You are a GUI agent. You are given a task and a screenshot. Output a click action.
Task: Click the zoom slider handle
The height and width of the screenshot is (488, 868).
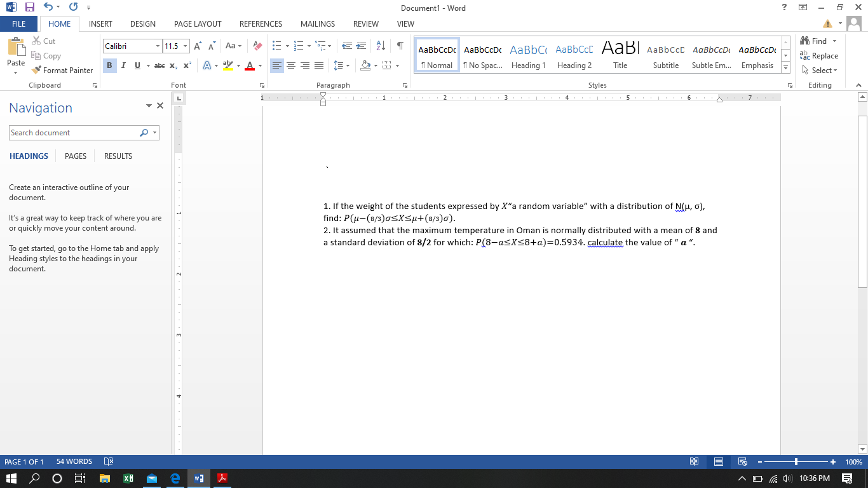(x=796, y=462)
